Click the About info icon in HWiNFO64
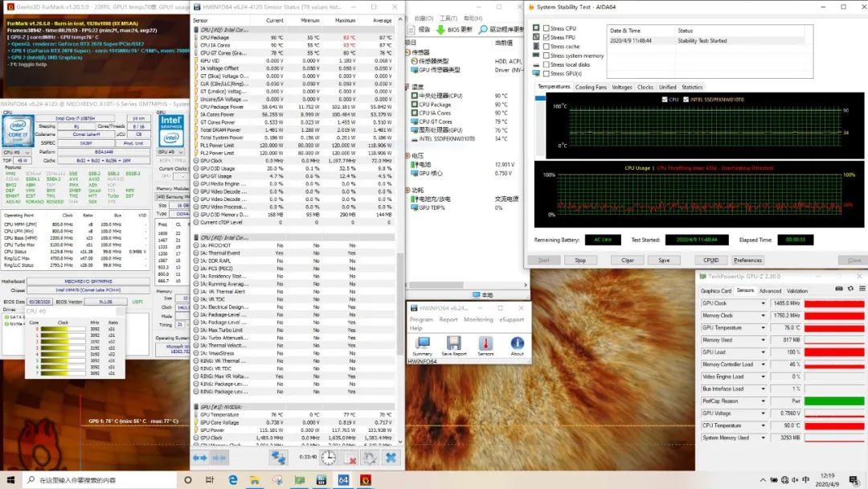This screenshot has width=868, height=489. 517,344
